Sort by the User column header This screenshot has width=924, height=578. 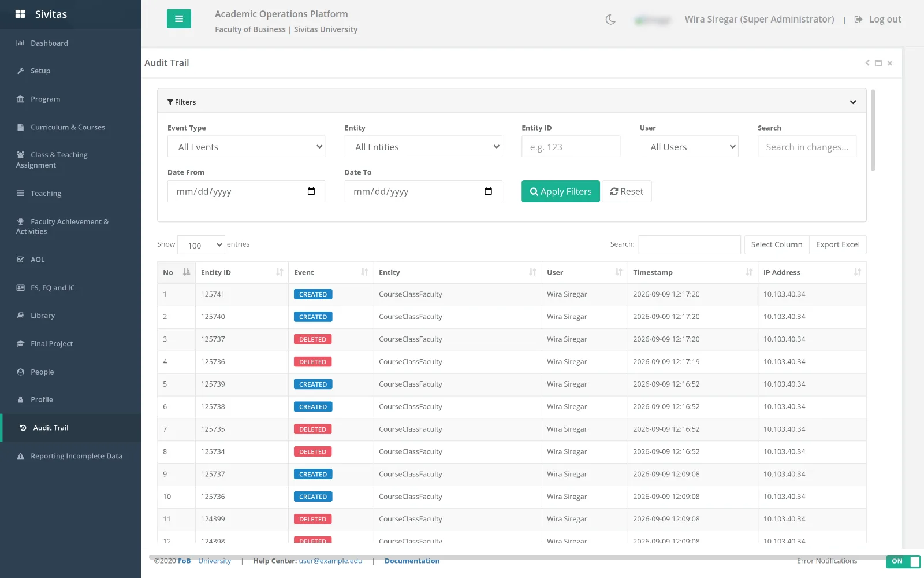coord(584,272)
